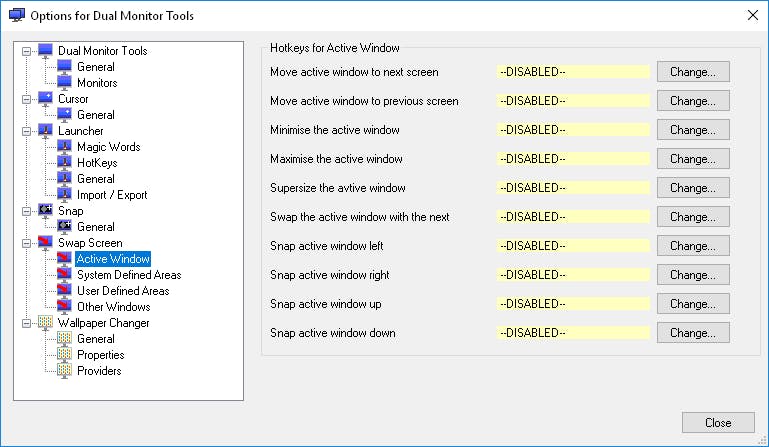Change hotkey for move to next screen
Screen dimensions: 769x447
[x=692, y=72]
